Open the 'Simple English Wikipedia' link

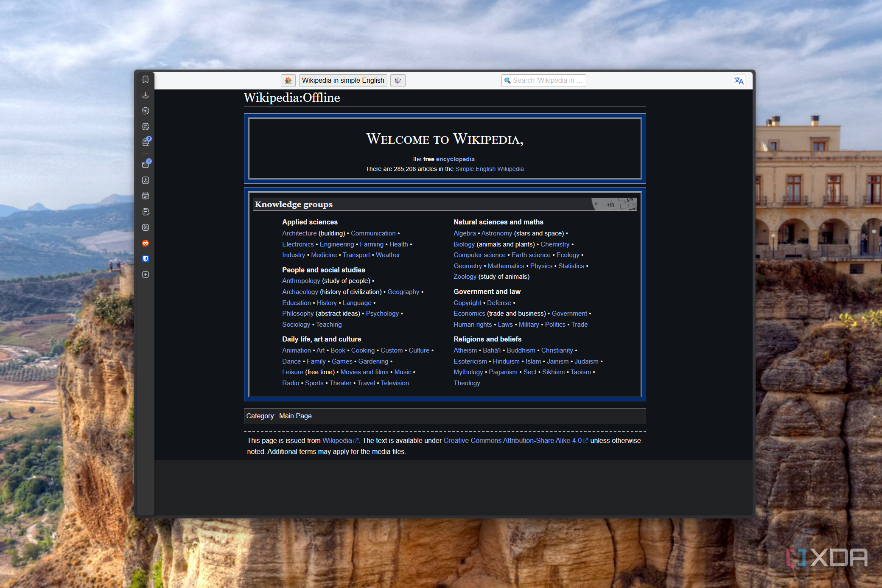489,169
